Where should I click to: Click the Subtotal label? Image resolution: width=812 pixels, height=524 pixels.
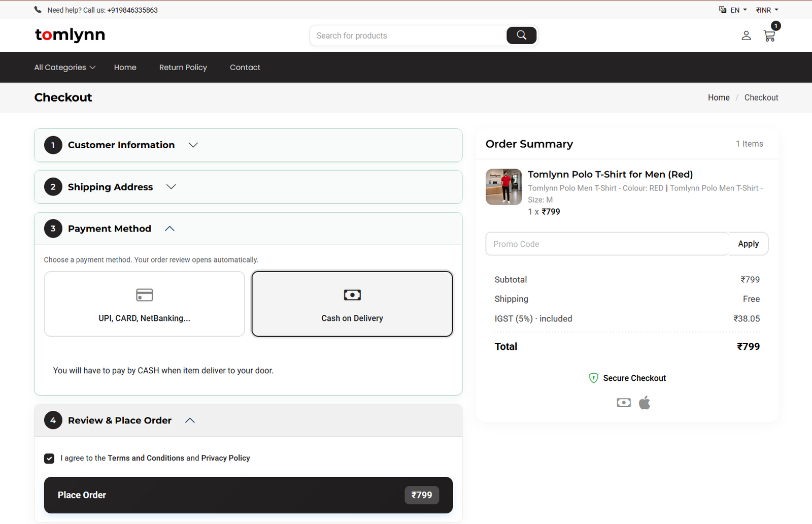(511, 280)
